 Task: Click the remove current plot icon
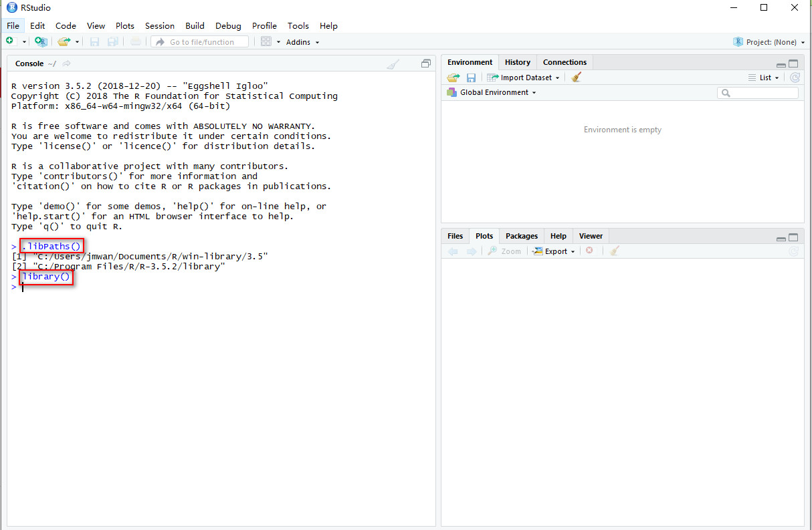coord(589,251)
